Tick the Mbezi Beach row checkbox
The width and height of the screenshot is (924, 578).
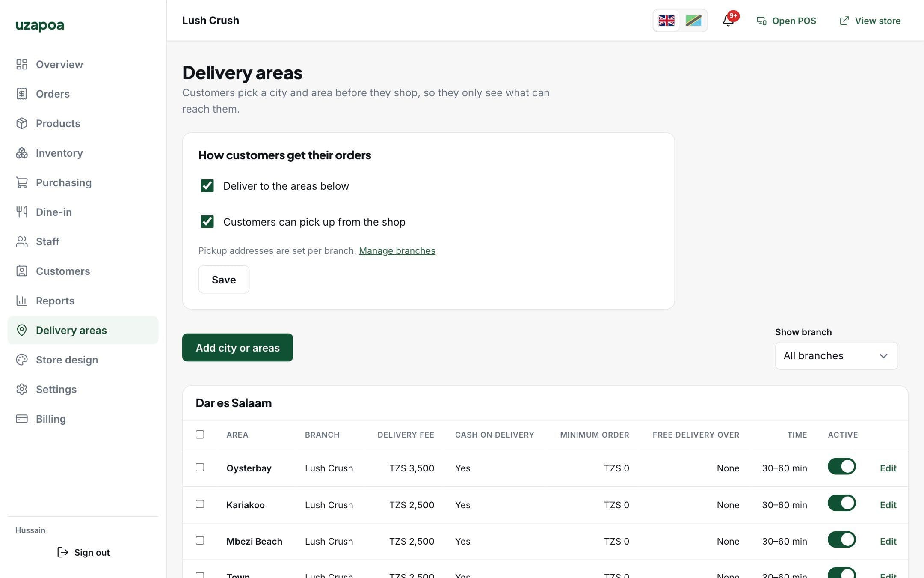coord(200,540)
